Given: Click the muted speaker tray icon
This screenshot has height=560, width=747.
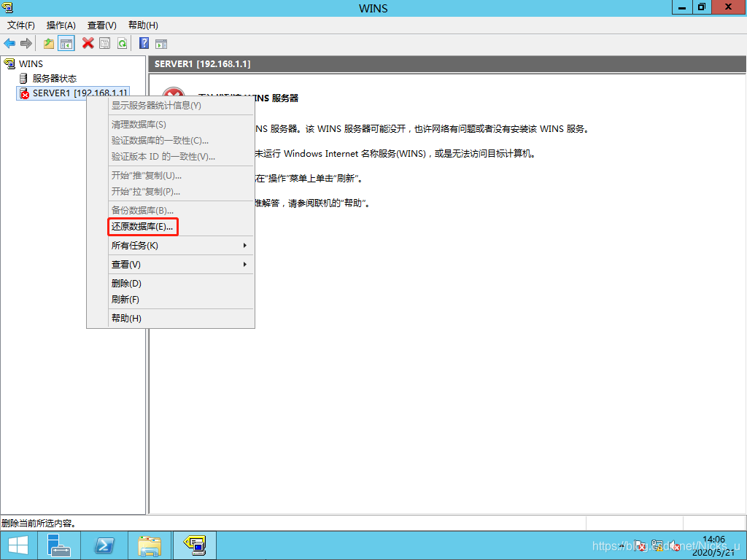Looking at the screenshot, I should coord(674,546).
